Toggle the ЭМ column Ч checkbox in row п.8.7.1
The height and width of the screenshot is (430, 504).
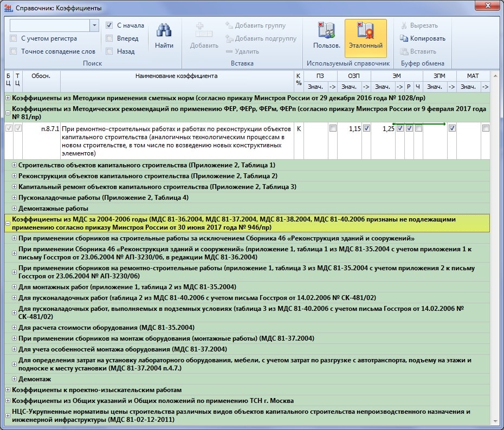[418, 128]
